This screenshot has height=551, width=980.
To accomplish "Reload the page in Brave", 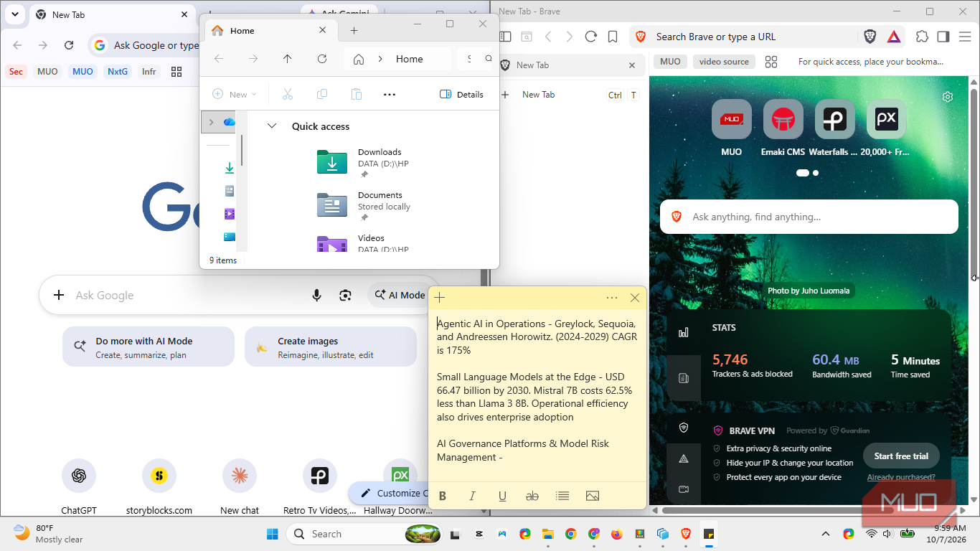I will [x=591, y=37].
